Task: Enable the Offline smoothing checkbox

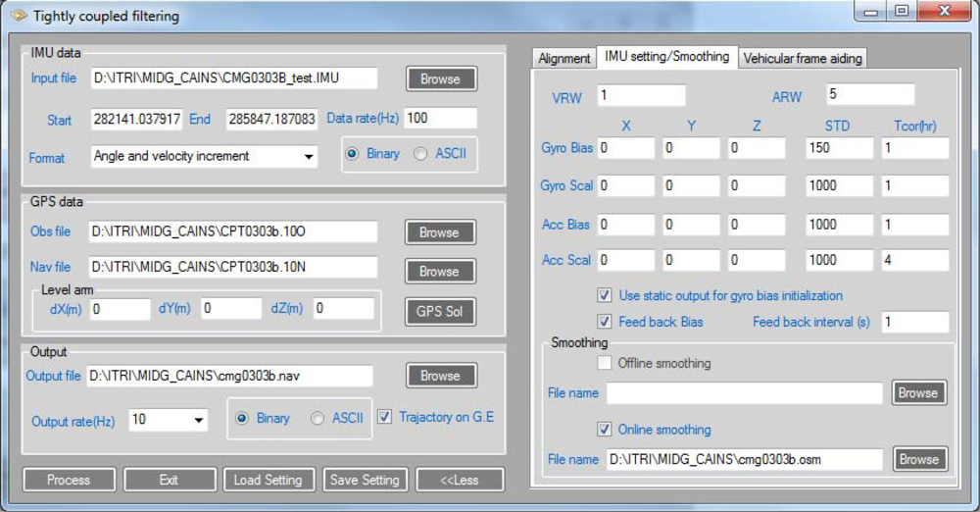Action: (x=605, y=363)
